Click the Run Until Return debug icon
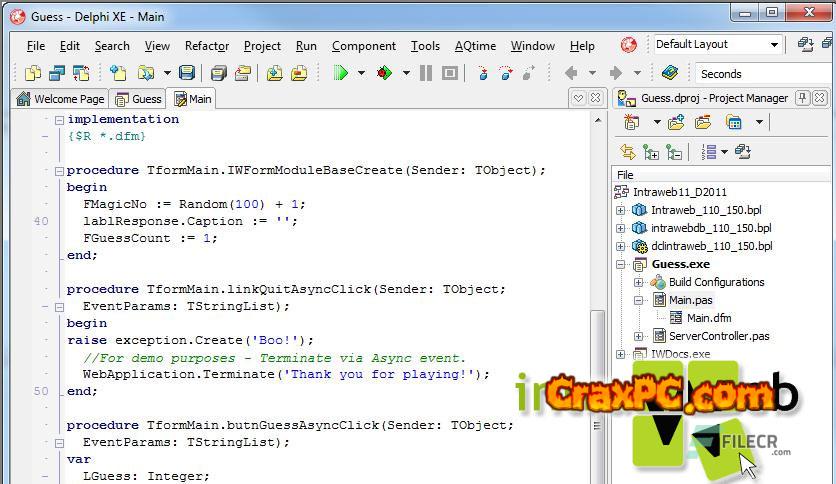Image resolution: width=836 pixels, height=484 pixels. coord(528,73)
